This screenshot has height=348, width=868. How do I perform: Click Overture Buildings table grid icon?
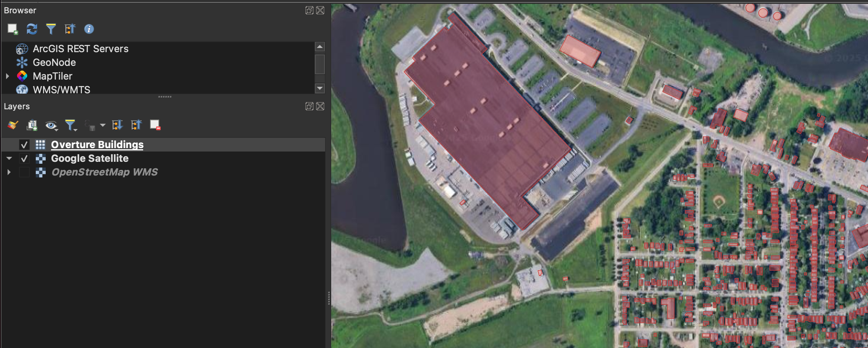tap(40, 145)
